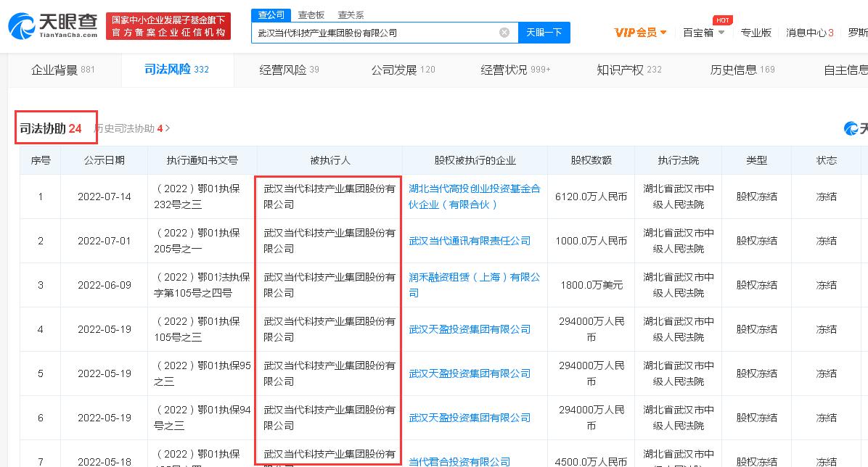Click the notification count 3 on 消息中心
Viewport: 868px width, 467px height.
point(832,33)
